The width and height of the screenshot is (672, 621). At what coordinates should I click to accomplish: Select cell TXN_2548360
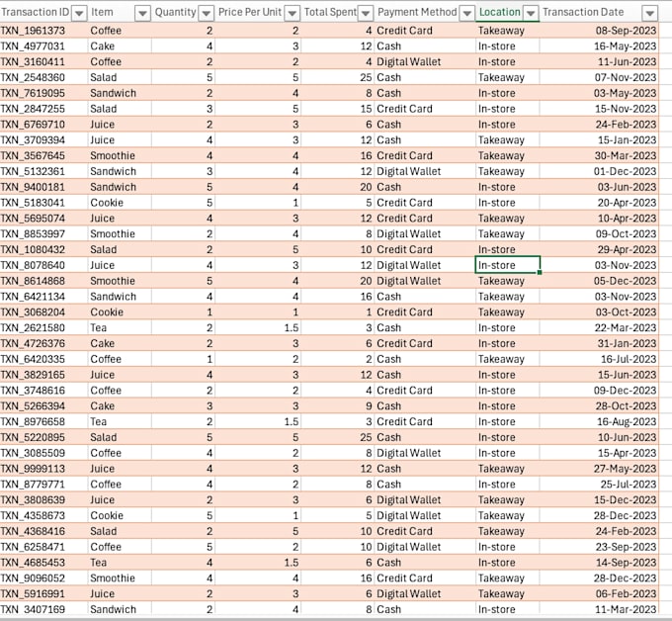[43, 77]
